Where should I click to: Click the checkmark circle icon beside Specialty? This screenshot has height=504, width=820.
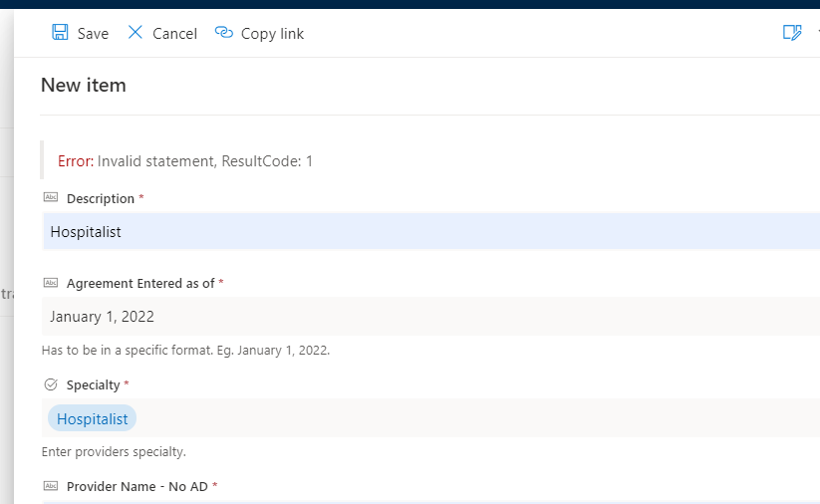[51, 384]
